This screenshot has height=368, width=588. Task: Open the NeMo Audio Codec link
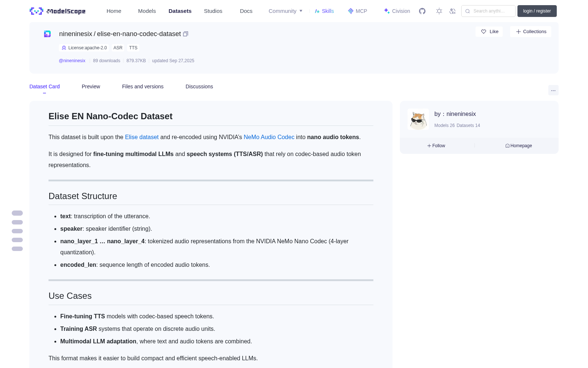[269, 137]
